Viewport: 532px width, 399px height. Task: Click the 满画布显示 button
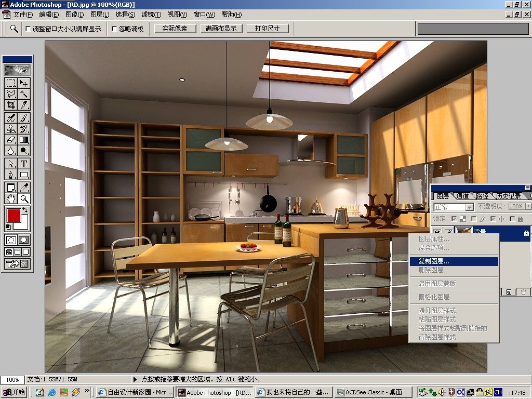[x=221, y=29]
